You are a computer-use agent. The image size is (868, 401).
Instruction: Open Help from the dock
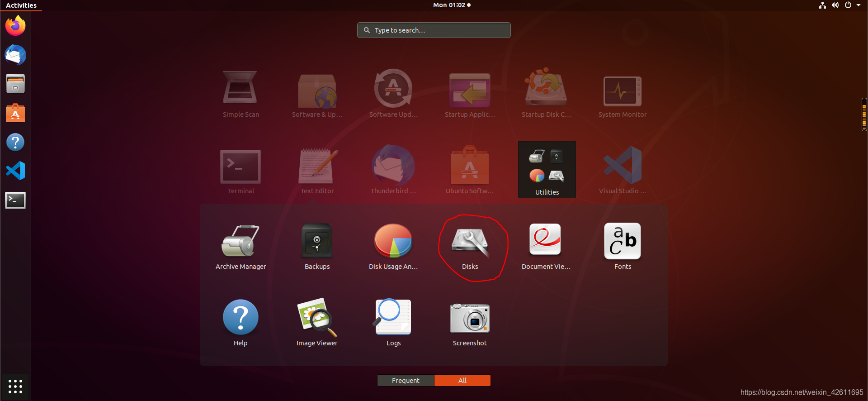[15, 142]
